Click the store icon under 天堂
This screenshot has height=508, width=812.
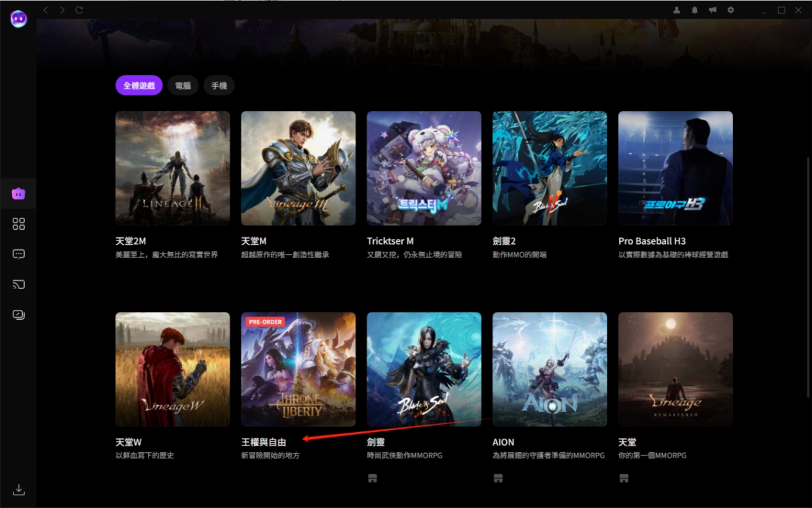tap(624, 478)
